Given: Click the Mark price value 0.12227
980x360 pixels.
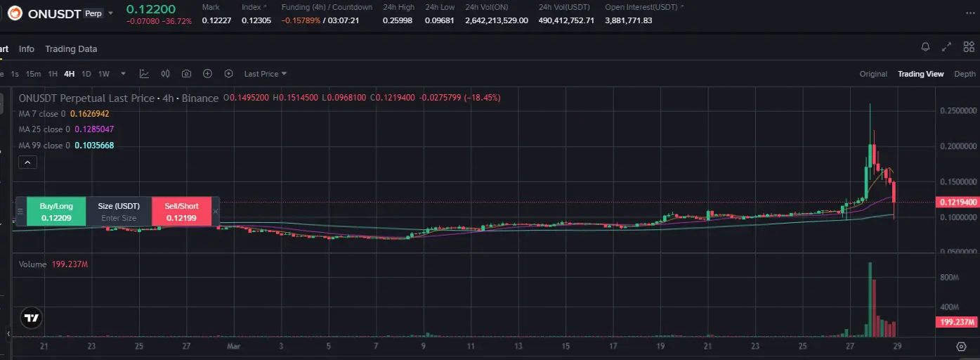Looking at the screenshot, I should pyautogui.click(x=216, y=20).
